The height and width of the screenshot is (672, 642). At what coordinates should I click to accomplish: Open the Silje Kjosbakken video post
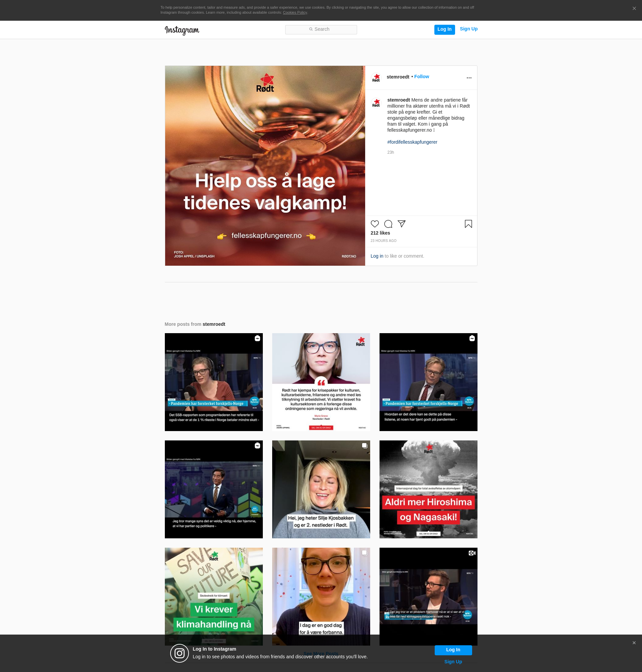[321, 489]
